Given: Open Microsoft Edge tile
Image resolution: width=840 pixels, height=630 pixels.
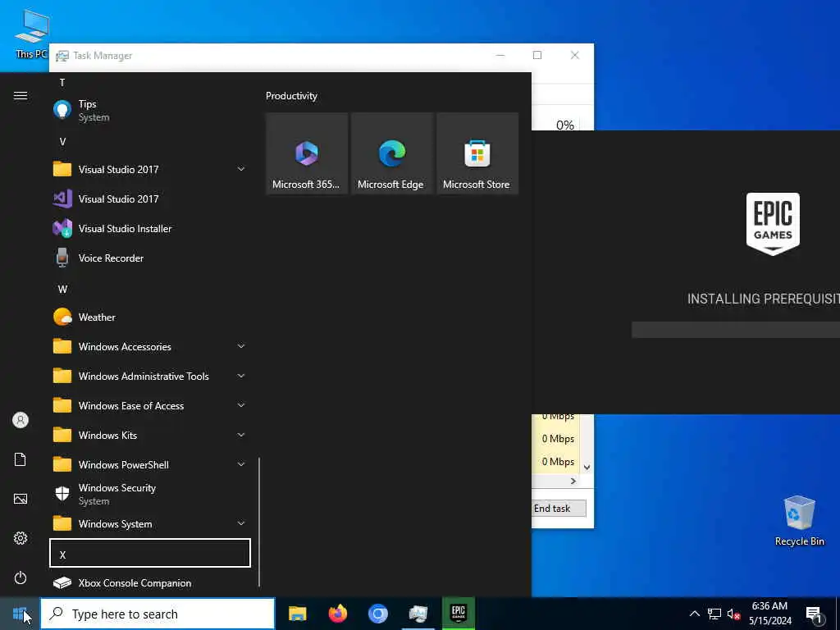Looking at the screenshot, I should [391, 153].
